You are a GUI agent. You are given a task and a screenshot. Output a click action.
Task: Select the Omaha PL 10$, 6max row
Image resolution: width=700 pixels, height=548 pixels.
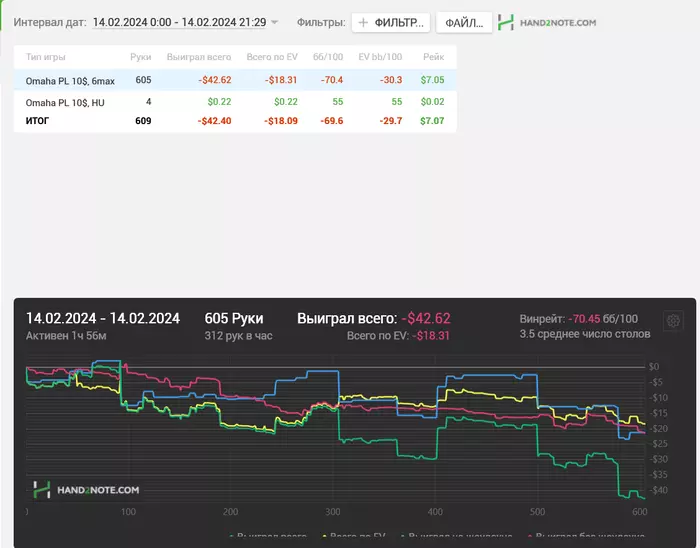(x=68, y=79)
